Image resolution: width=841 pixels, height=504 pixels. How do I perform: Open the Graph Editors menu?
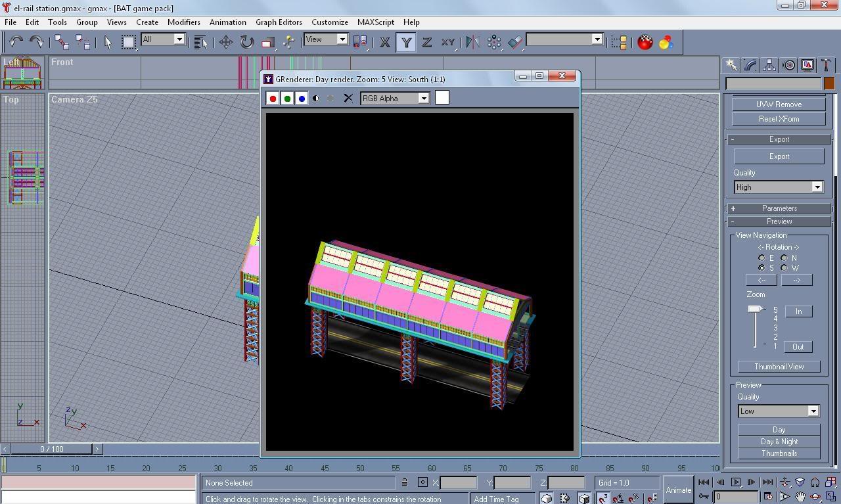pos(279,22)
